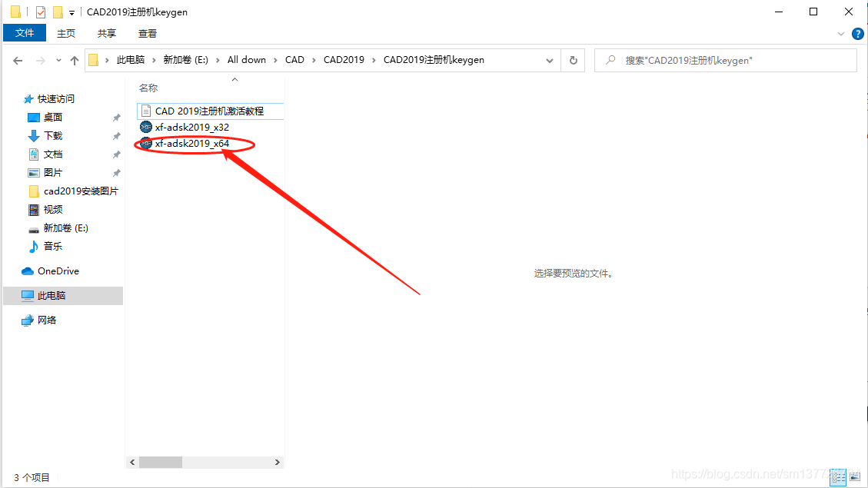
Task: Open the quick access toolbar properties icon
Action: [41, 12]
